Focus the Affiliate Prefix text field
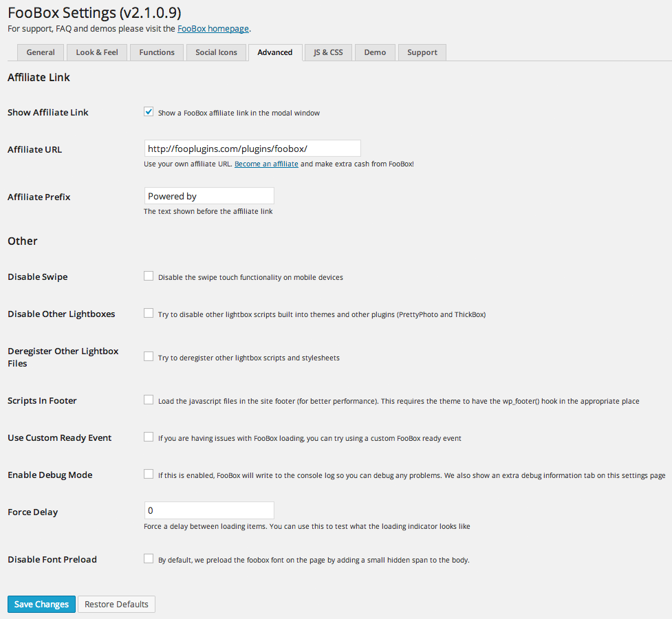The width and height of the screenshot is (672, 619). click(209, 196)
